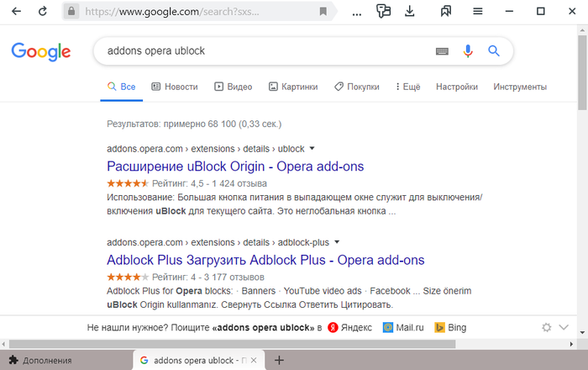Click the Google voice search microphone
Image resolution: width=588 pixels, height=370 pixels.
[x=468, y=50]
